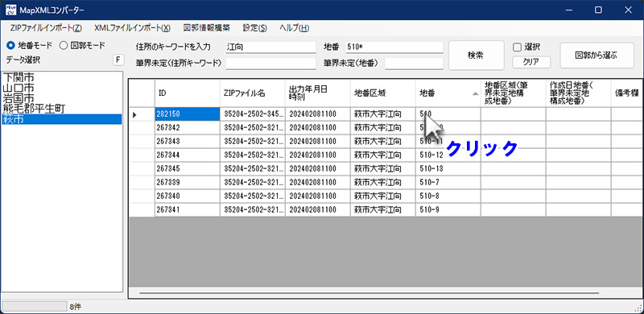
Task: Click the 筆界未定(地番) input field
Action: (x=414, y=64)
